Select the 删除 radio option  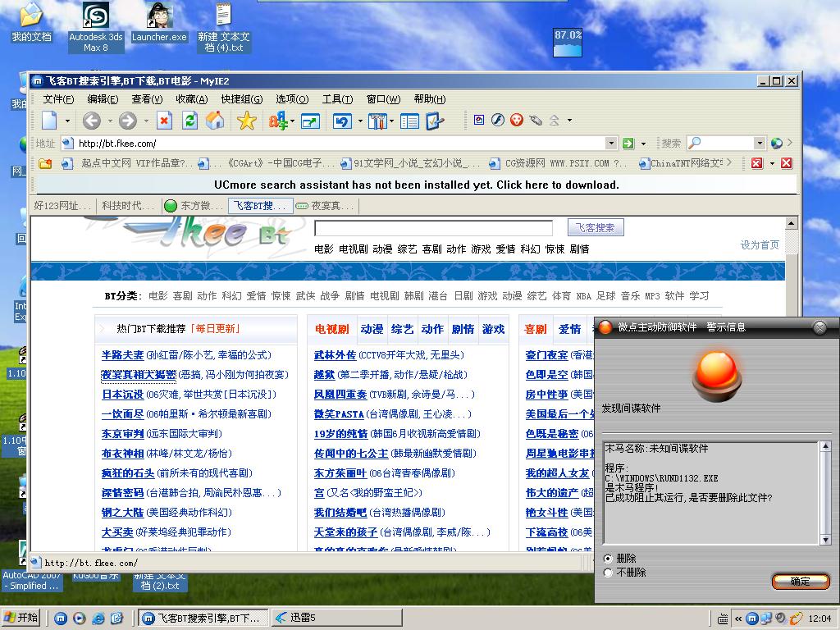pos(608,558)
